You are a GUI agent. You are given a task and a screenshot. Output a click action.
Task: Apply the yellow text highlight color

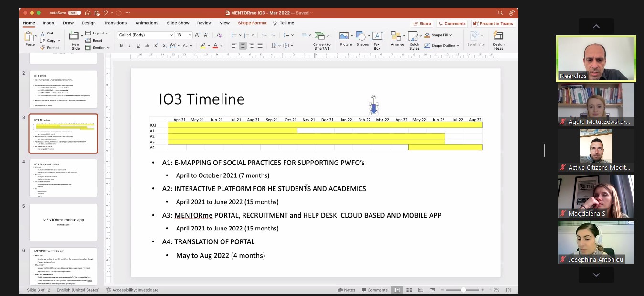(203, 46)
